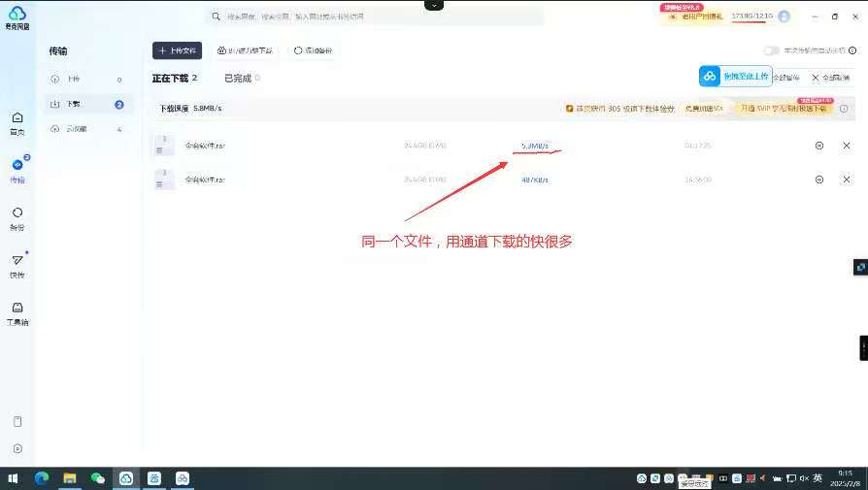
Task: Click the 下载速度 5.8MB/s label
Action: pyautogui.click(x=191, y=109)
